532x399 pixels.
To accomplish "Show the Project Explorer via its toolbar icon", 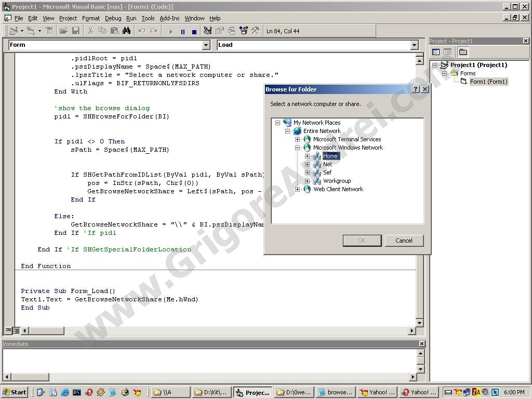I will [x=208, y=31].
